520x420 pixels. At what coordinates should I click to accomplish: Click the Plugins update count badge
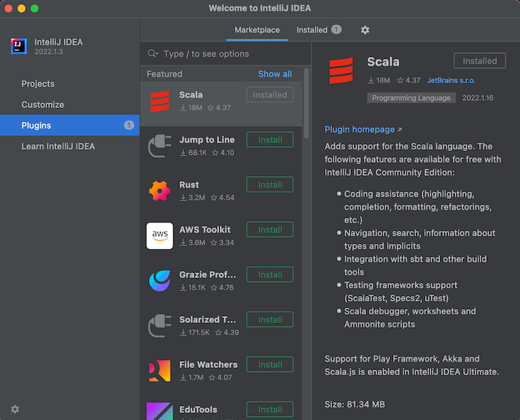point(129,125)
